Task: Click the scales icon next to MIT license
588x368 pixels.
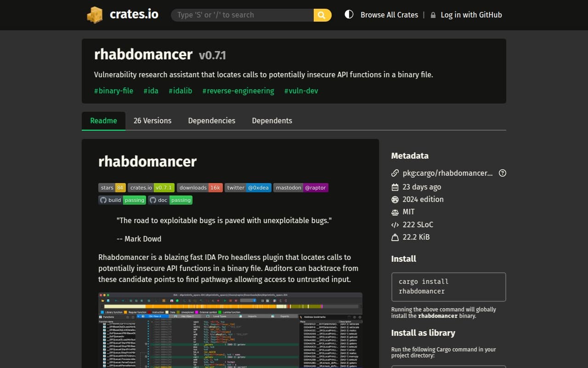Action: 395,212
